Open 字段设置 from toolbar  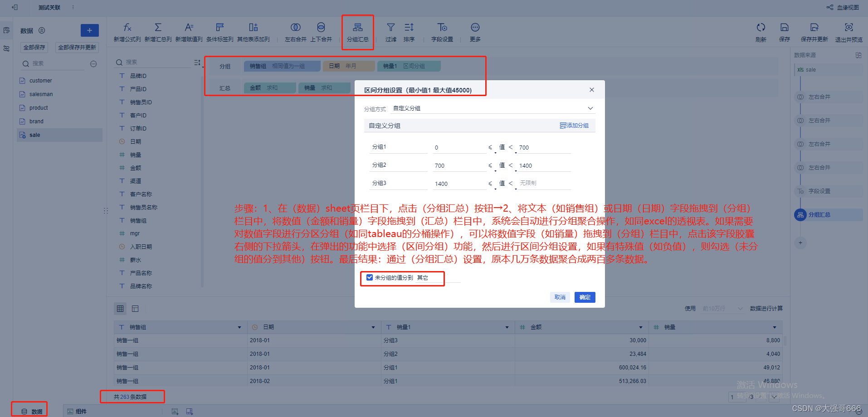(x=442, y=32)
